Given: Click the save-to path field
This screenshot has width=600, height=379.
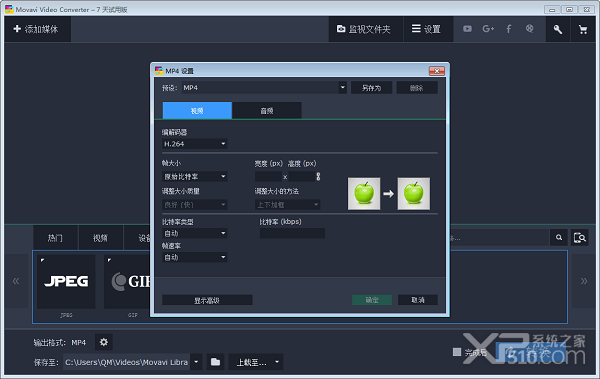Looking at the screenshot, I should [126, 362].
